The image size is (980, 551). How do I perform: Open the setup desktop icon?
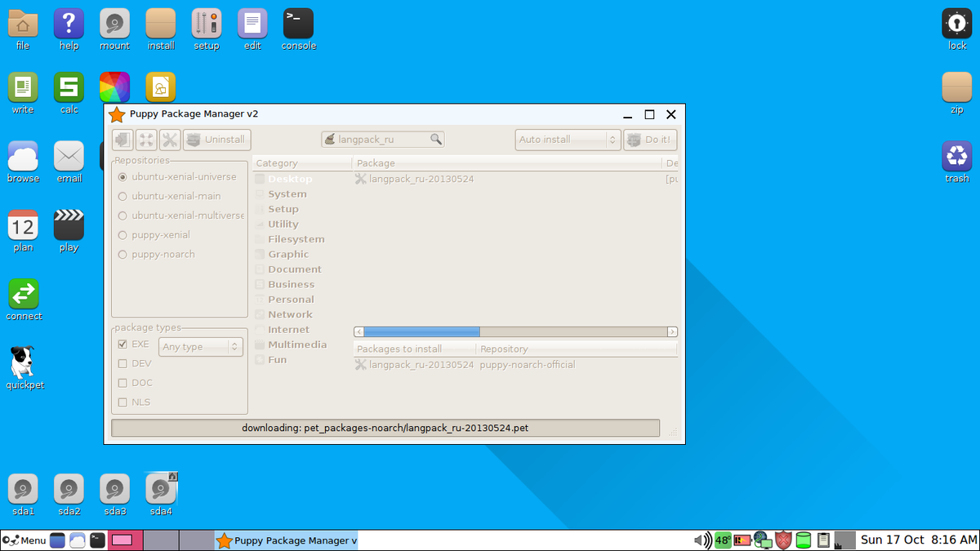click(x=207, y=29)
